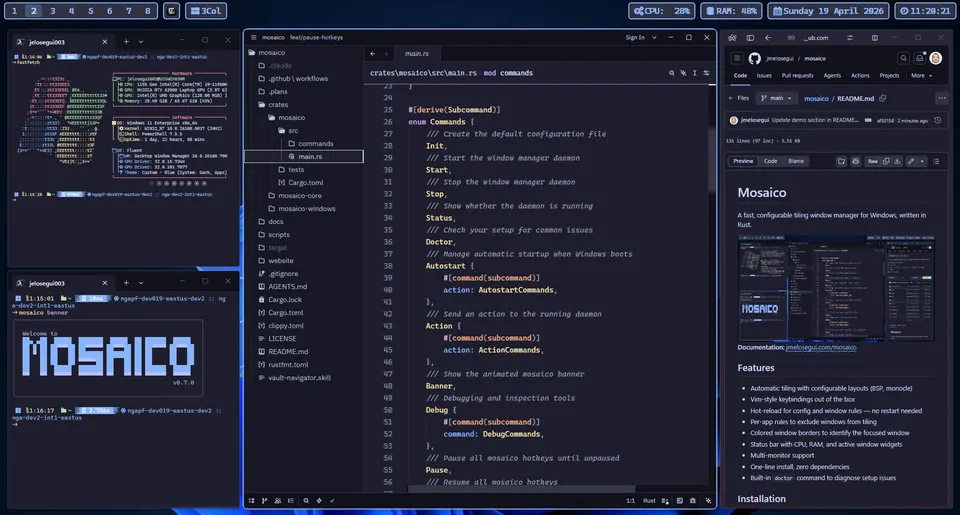Viewport: 960px width, 515px height.
Task: Open README.md in Zed project tree
Action: pos(282,351)
